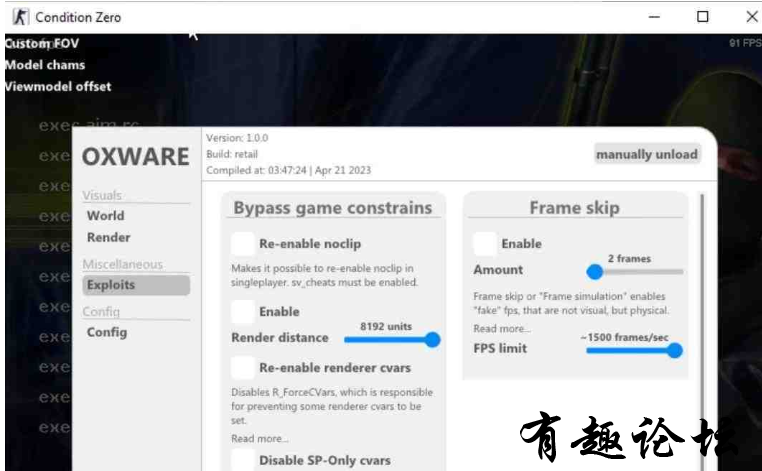Toggle the Enable checkbox above Render distance

242,312
